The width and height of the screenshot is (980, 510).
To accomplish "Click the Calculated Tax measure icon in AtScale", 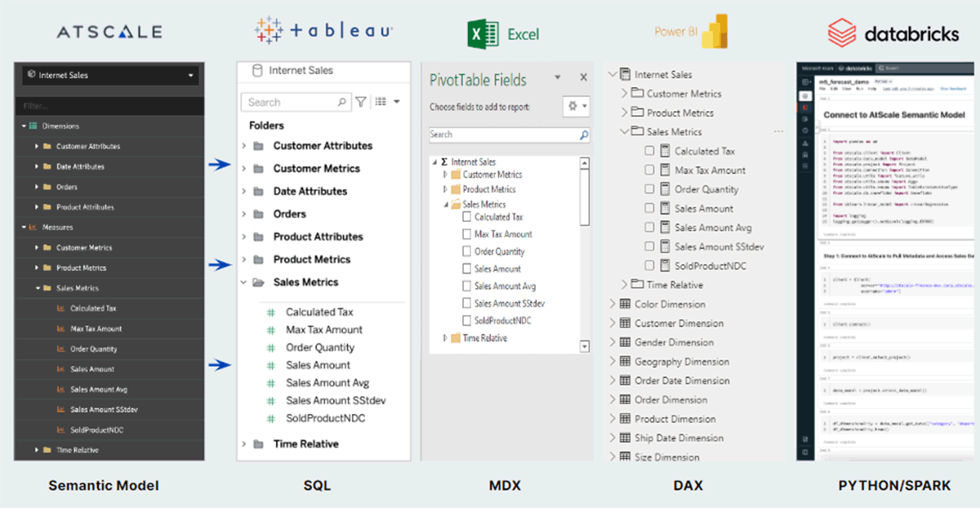I will coord(60,308).
